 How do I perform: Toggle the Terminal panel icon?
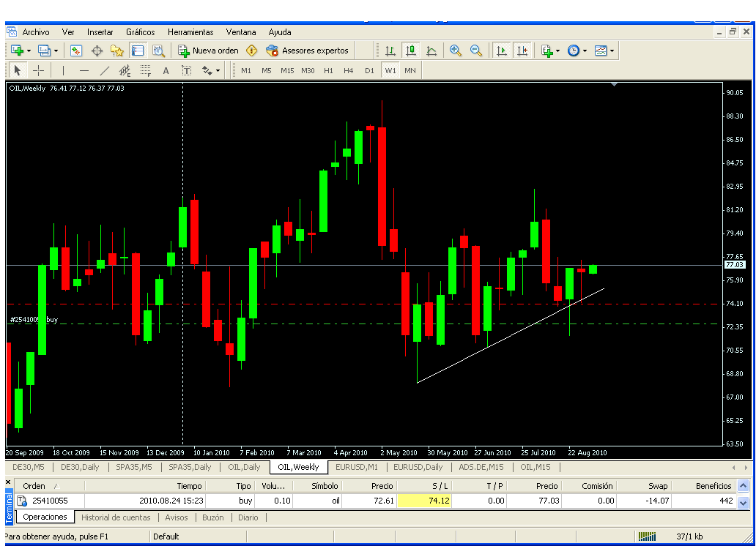(x=138, y=51)
